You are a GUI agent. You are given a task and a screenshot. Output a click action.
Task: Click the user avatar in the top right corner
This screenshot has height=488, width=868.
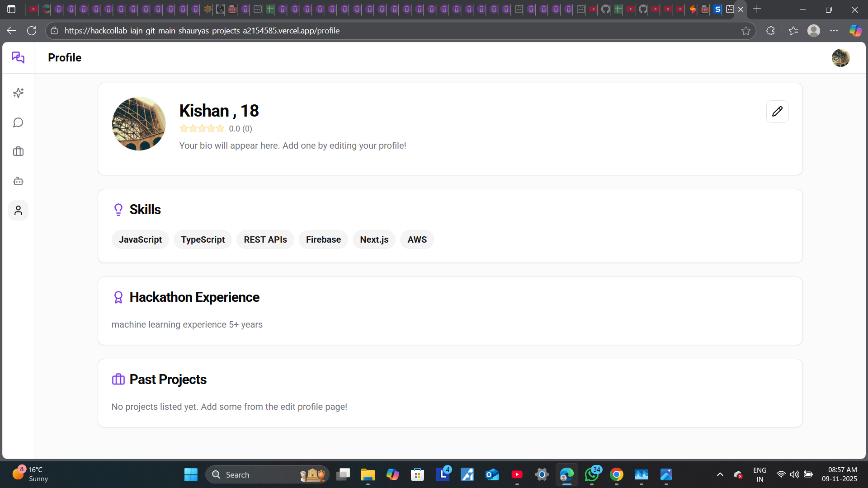[841, 57]
